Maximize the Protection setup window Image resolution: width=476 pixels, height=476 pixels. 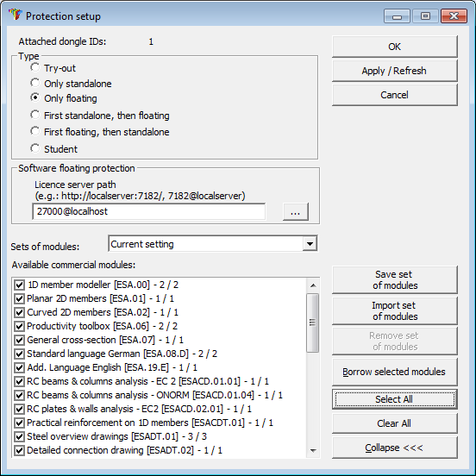425,16
